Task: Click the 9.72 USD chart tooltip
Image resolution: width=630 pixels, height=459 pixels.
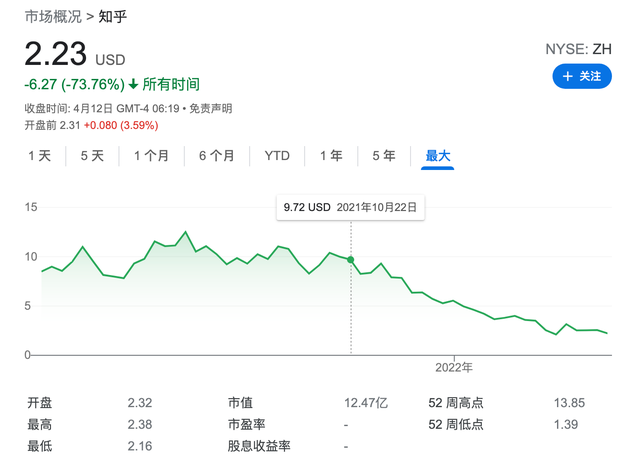Action: [350, 207]
